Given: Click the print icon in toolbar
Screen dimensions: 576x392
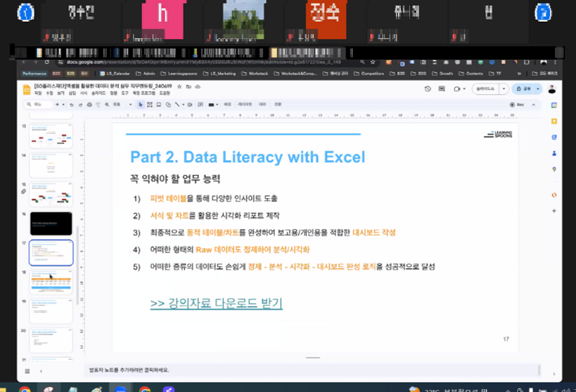Looking at the screenshot, I should tap(89, 104).
